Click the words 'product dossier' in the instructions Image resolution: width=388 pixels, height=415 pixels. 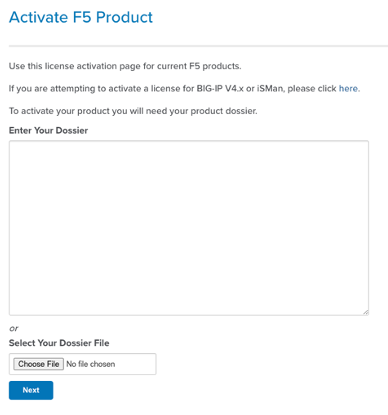[224, 111]
